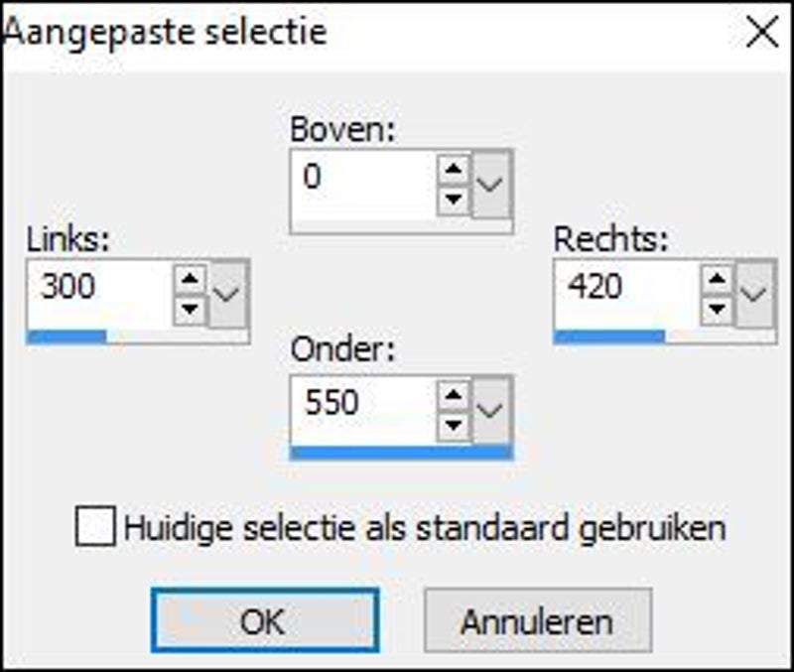Enable 'Huidige selectie als standaard gebruiken' checkbox
This screenshot has height=672, width=794.
point(95,527)
